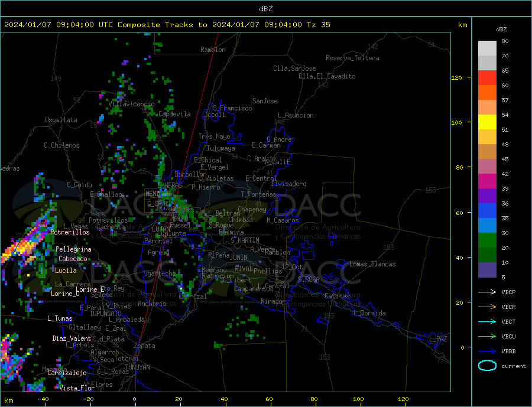The height and width of the screenshot is (407, 532).
Task: Click the y-axis tick label 120
Action: click(457, 77)
